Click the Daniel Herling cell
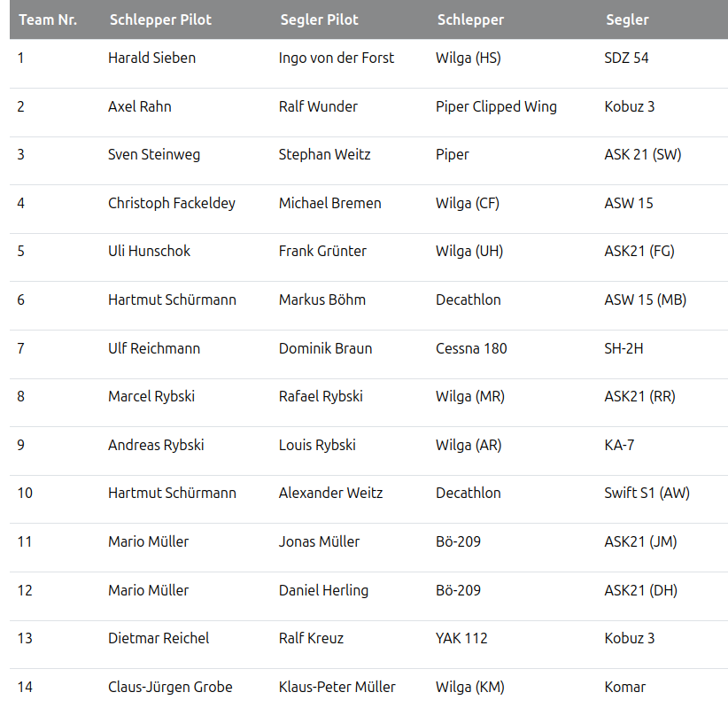Screen dimensions: 728x708 pos(323,590)
